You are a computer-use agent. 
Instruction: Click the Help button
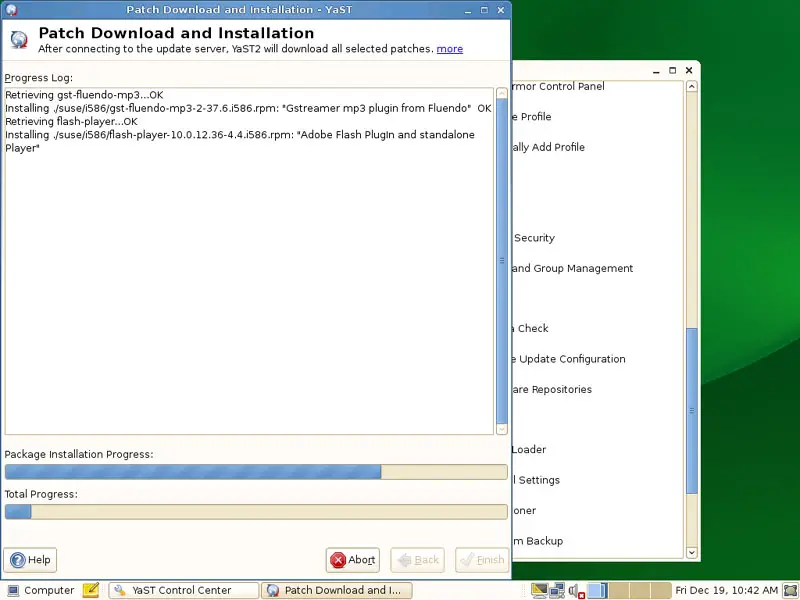tap(30, 560)
